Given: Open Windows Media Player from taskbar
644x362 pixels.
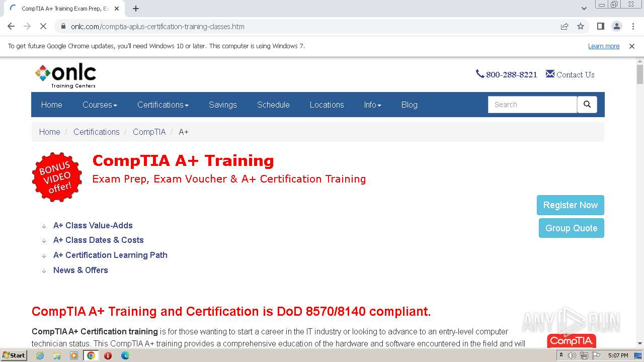Looking at the screenshot, I should coord(74,355).
